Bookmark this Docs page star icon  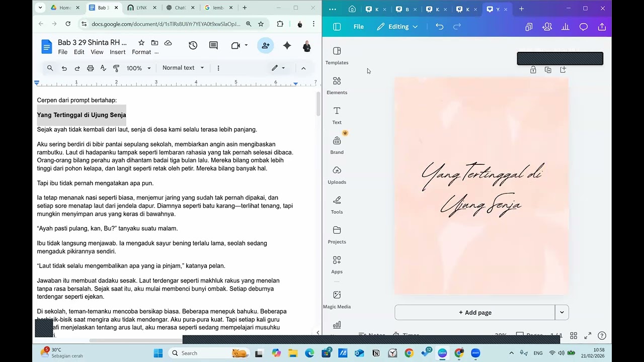[x=261, y=24]
